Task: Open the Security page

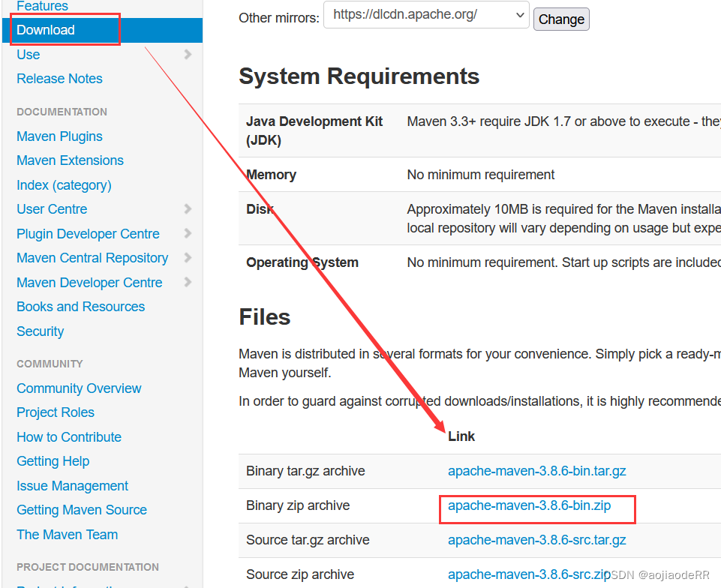Action: tap(40, 331)
